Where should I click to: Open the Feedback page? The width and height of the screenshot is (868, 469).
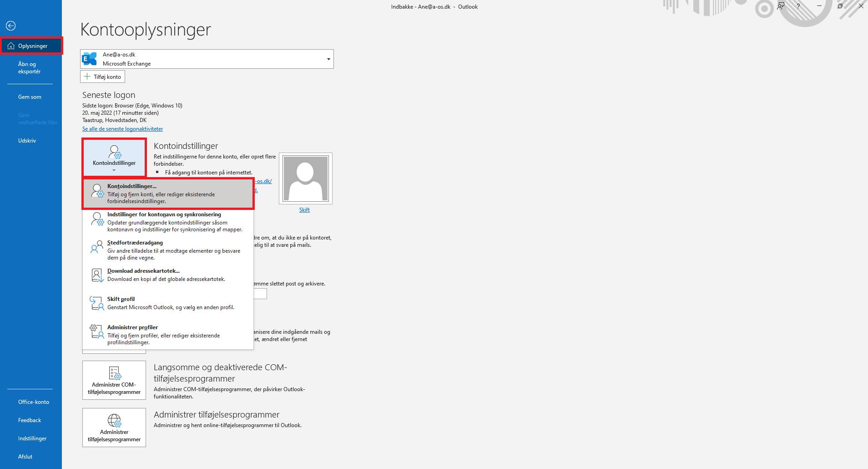(30, 420)
